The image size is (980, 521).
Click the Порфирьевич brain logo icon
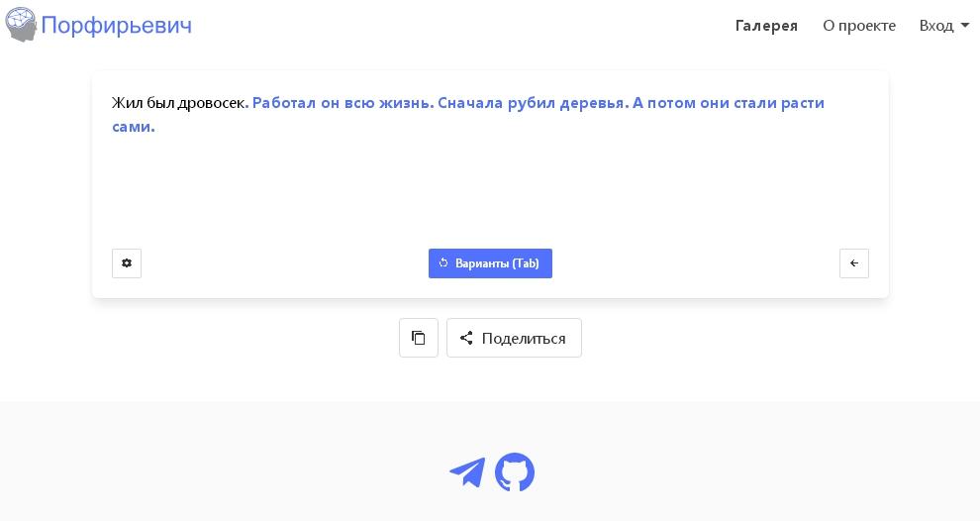click(x=21, y=25)
